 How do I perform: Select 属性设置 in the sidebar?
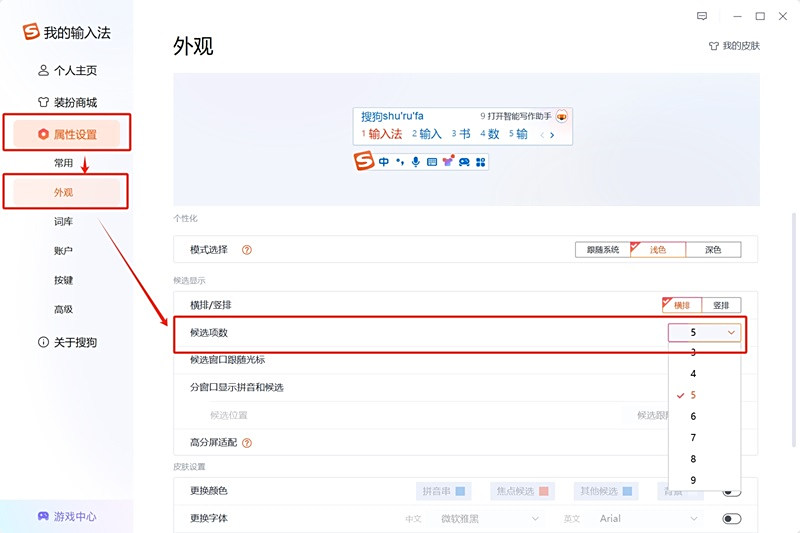coord(66,134)
